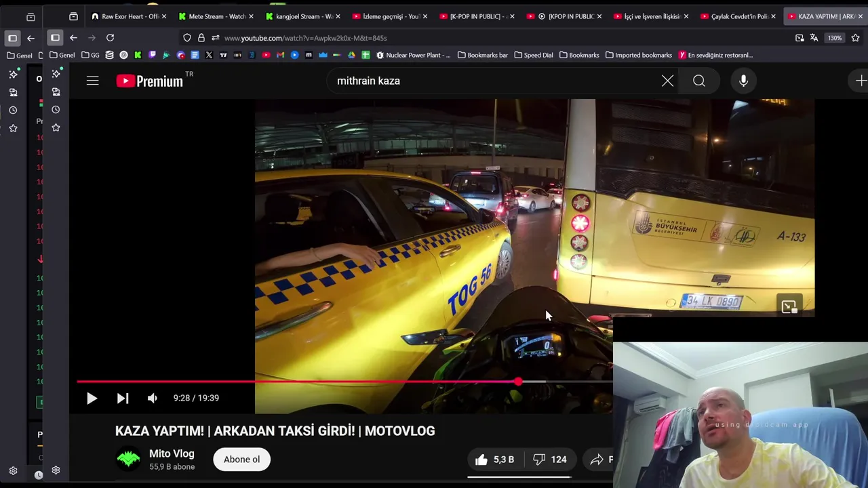Play the paused video
The height and width of the screenshot is (488, 868).
click(x=92, y=399)
